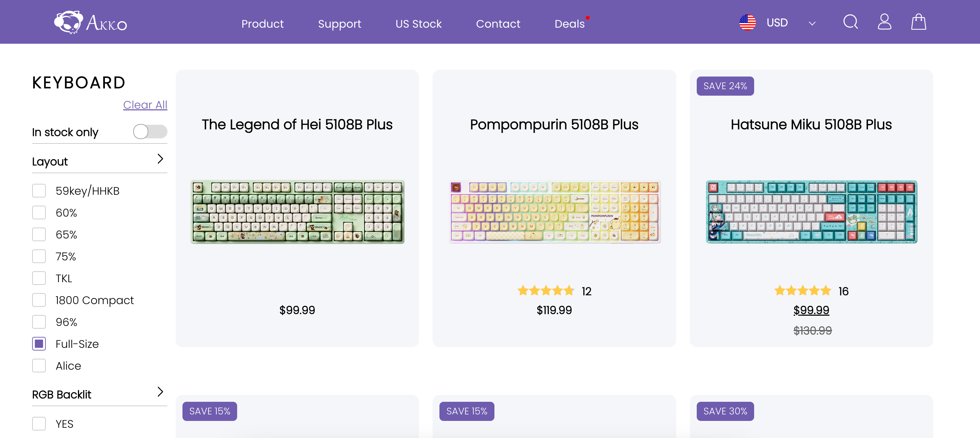Open the Product menu

[x=262, y=24]
